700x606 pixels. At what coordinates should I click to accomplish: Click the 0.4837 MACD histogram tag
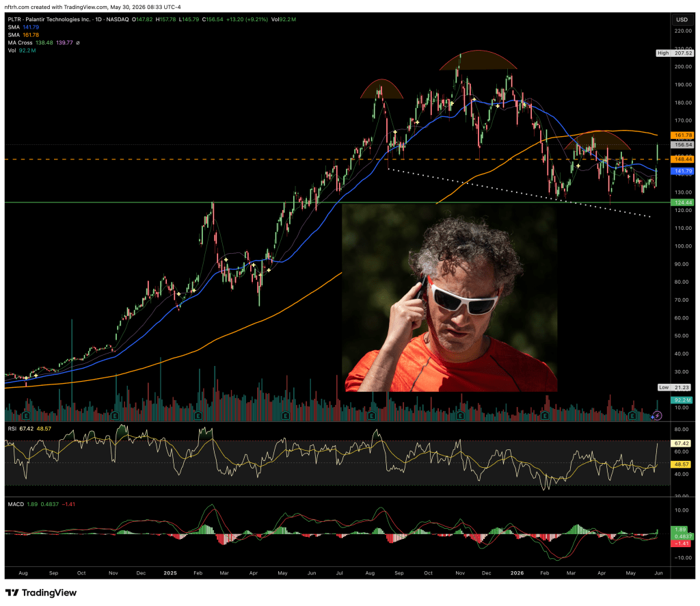click(x=682, y=536)
